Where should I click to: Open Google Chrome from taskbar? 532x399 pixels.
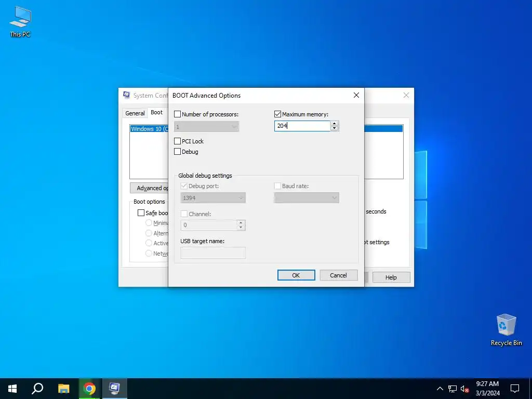click(89, 389)
